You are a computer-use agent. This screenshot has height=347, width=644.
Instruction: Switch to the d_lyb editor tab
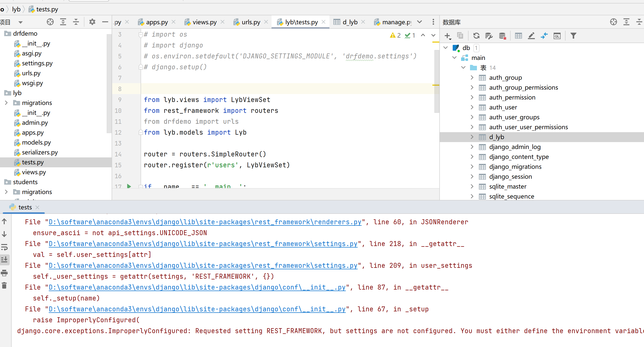pyautogui.click(x=349, y=22)
